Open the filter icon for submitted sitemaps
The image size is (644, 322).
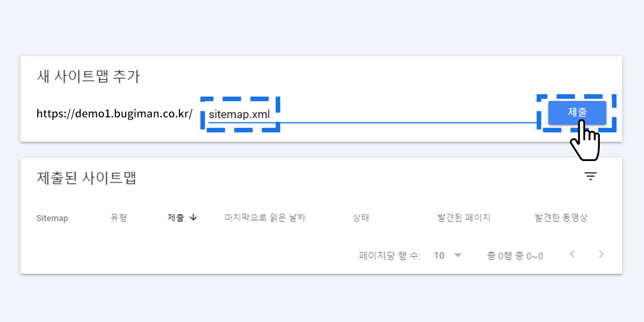pyautogui.click(x=590, y=176)
